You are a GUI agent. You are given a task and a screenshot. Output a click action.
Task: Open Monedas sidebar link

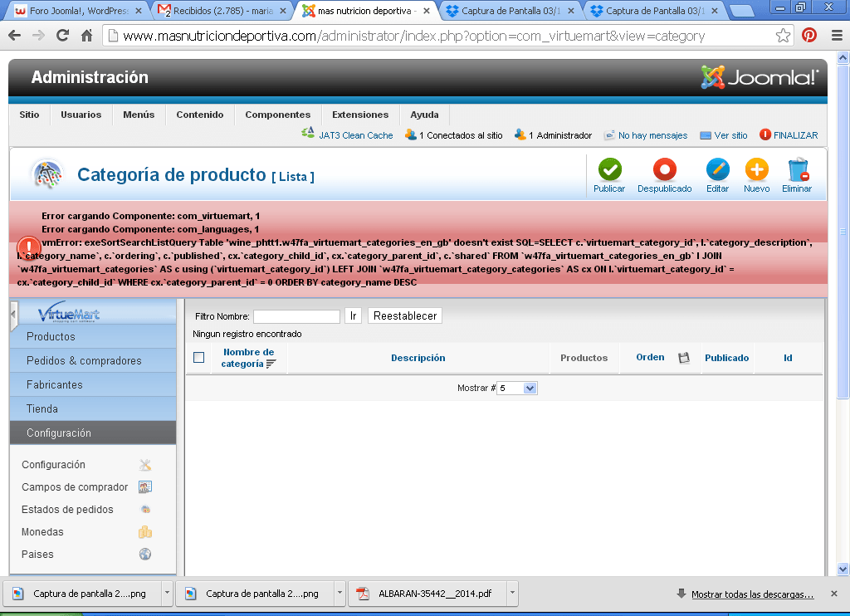42,532
